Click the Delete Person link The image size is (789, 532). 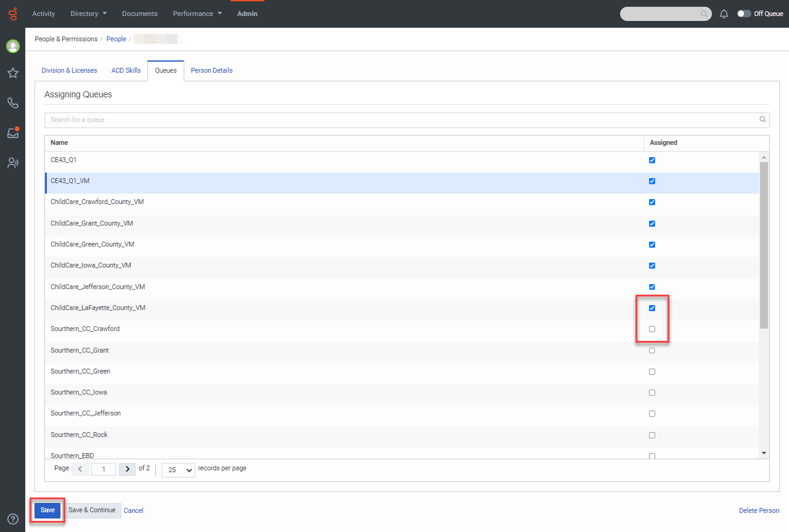pos(759,510)
